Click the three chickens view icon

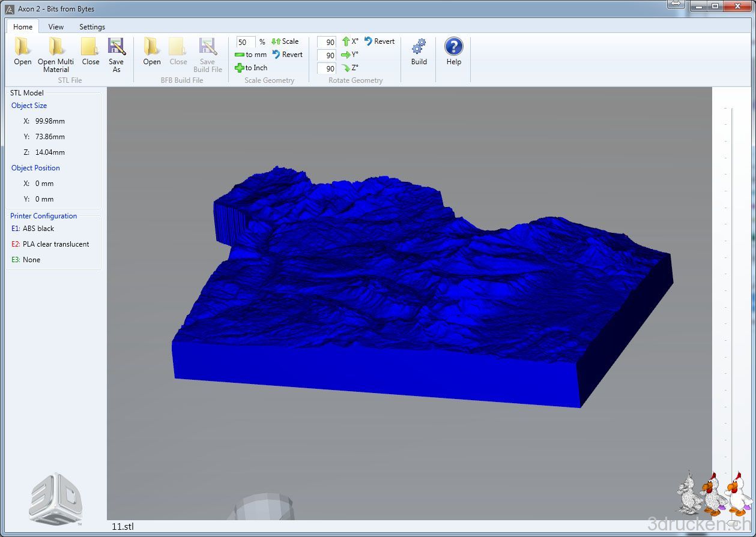click(714, 493)
